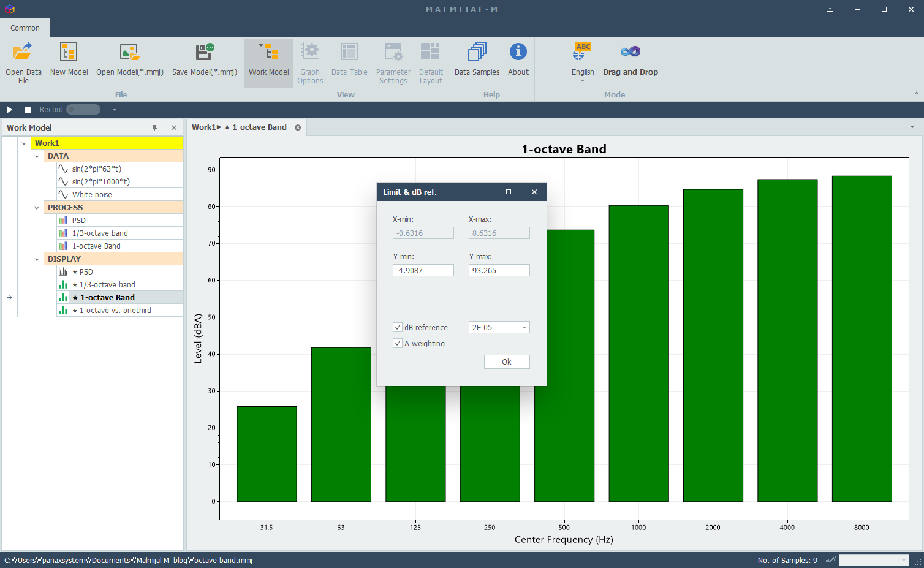This screenshot has height=568, width=924.
Task: Switch to the Common ribbon tab
Action: pyautogui.click(x=25, y=28)
